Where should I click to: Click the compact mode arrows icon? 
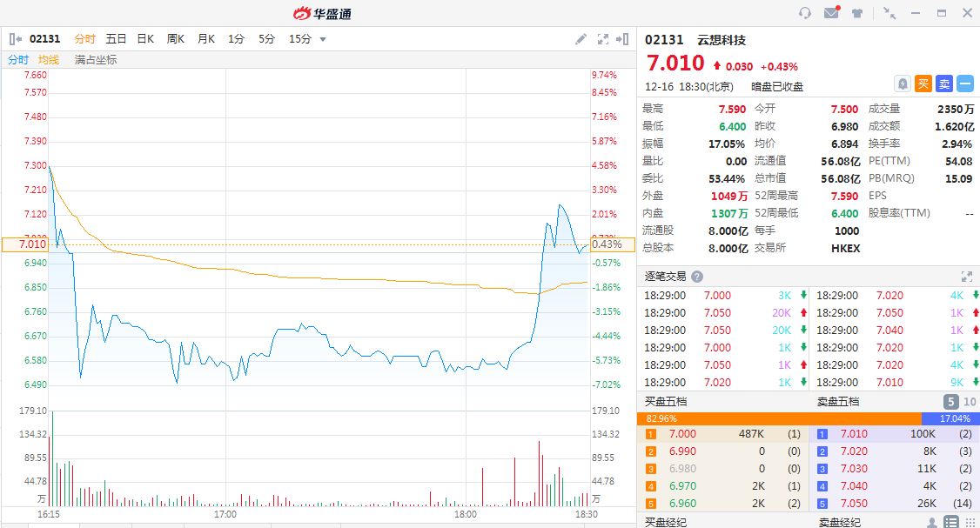coord(889,13)
